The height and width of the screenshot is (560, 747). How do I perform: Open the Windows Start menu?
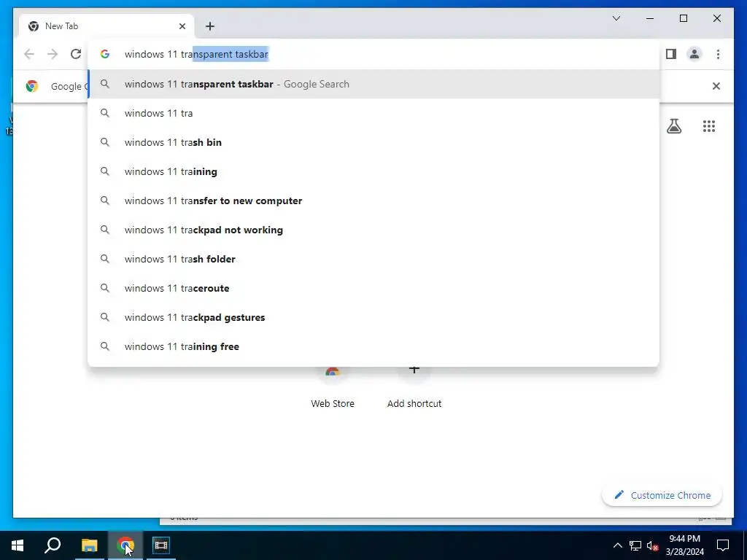point(18,545)
